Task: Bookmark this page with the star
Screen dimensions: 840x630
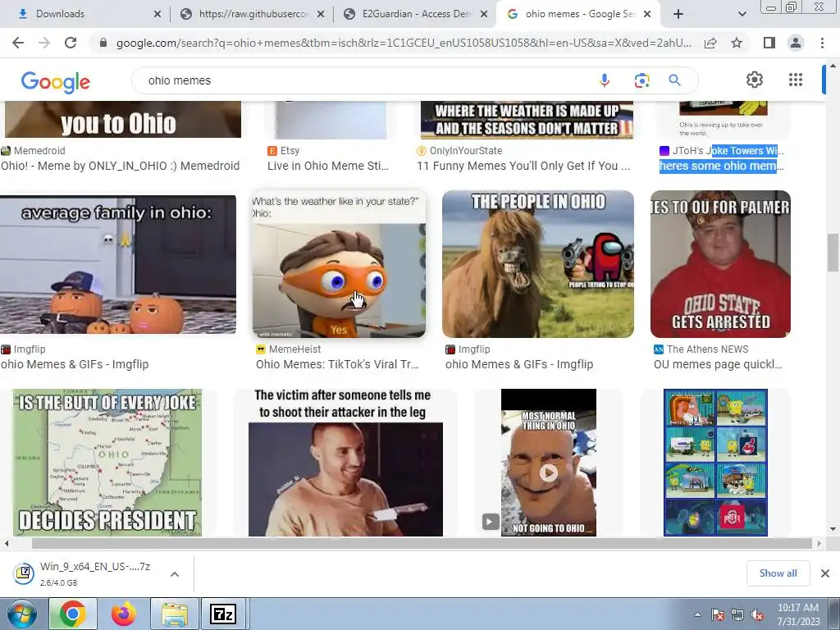Action: [x=737, y=43]
